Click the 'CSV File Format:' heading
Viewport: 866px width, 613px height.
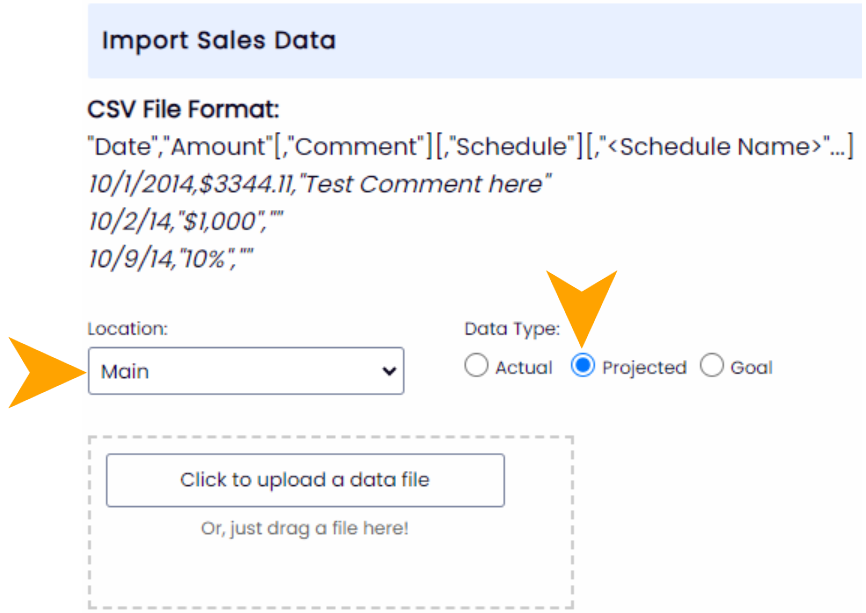pos(183,109)
